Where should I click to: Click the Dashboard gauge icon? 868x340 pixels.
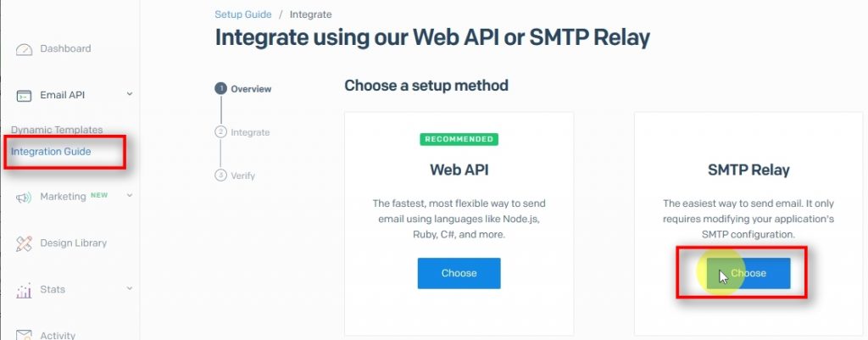coord(24,49)
